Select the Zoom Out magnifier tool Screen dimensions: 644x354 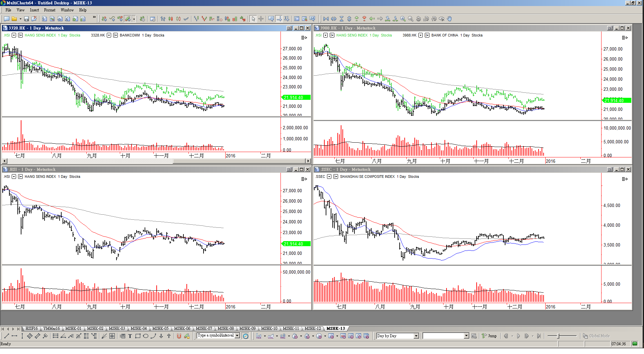[411, 19]
